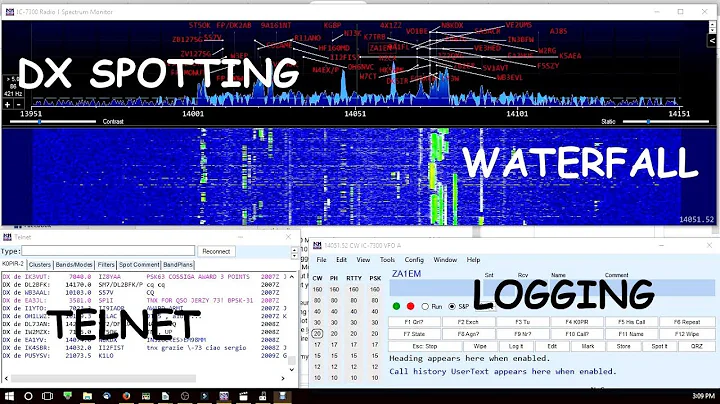Viewport: 720px width, 404px height.
Task: Send the F2 Exch message
Action: tap(468, 322)
